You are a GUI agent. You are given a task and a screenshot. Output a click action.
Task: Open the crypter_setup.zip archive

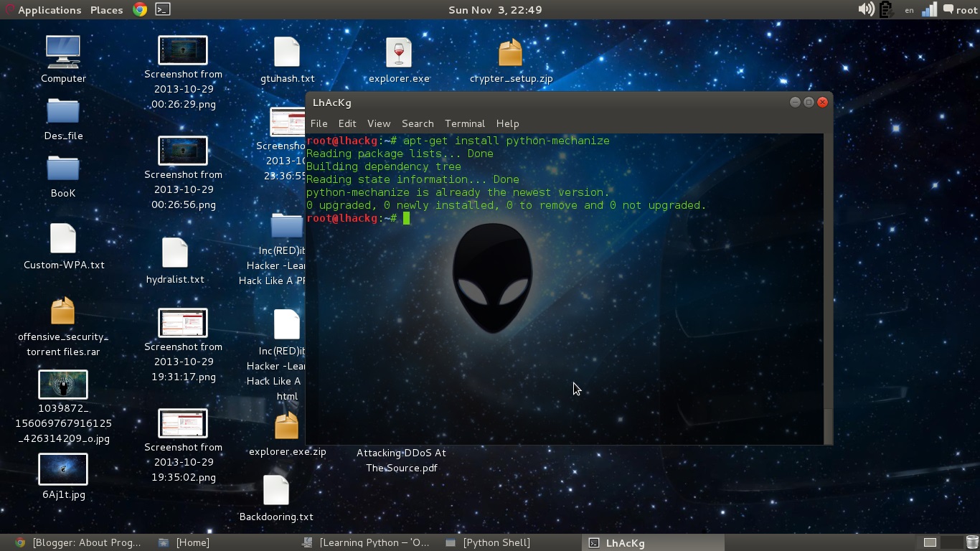point(510,54)
